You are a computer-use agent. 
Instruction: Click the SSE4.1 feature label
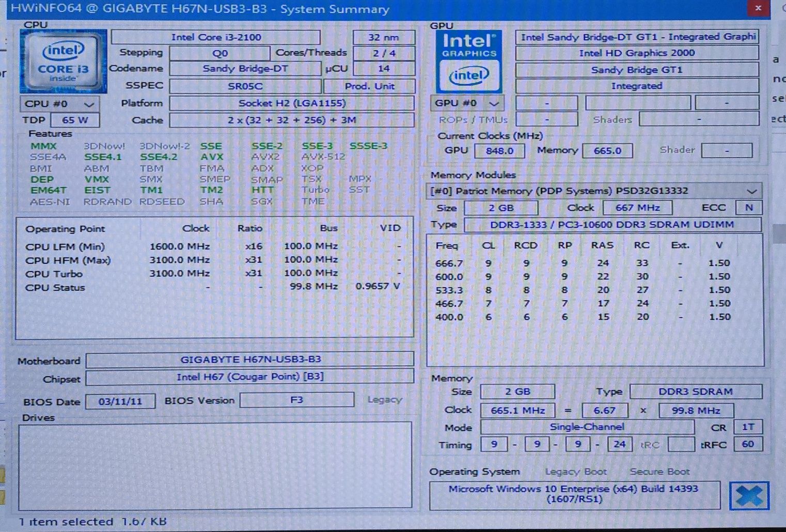coord(103,157)
